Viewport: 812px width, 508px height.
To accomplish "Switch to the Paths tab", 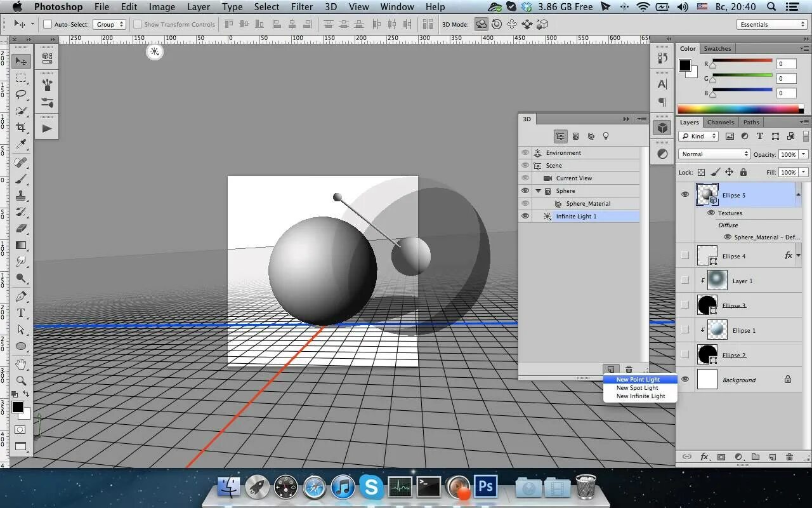I will point(751,122).
